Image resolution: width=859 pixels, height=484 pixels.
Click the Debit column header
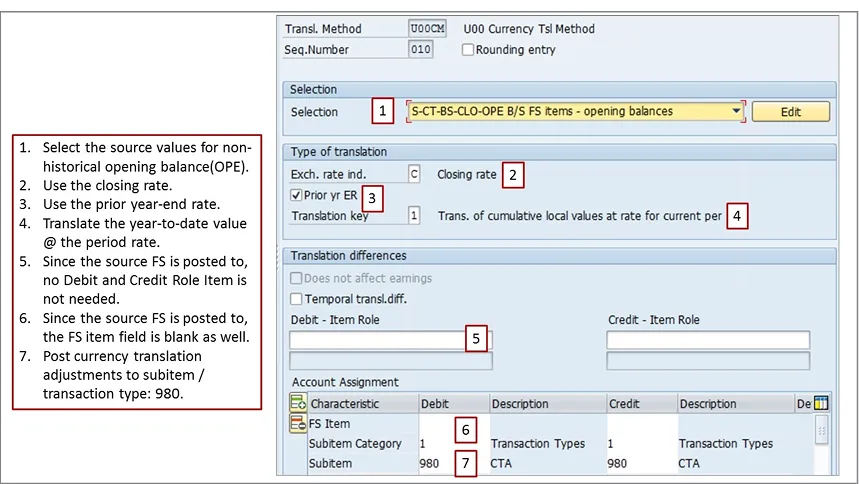(x=450, y=404)
